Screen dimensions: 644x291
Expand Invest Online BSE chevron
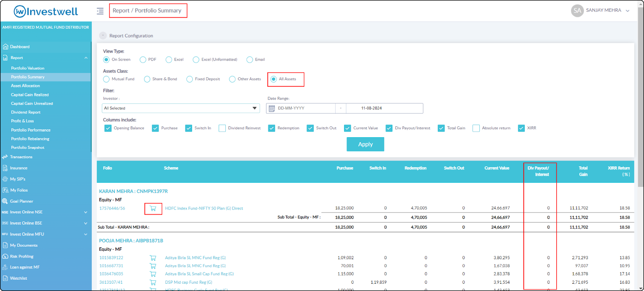pos(86,223)
